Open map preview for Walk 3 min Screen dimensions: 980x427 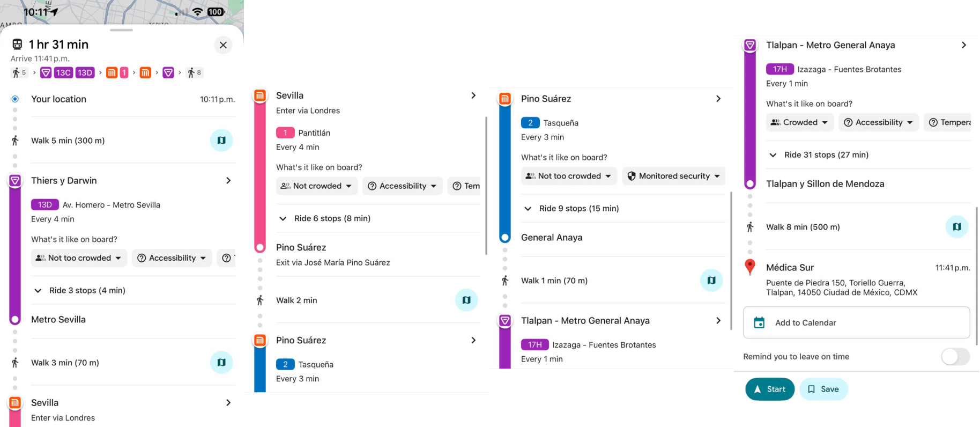click(x=221, y=363)
